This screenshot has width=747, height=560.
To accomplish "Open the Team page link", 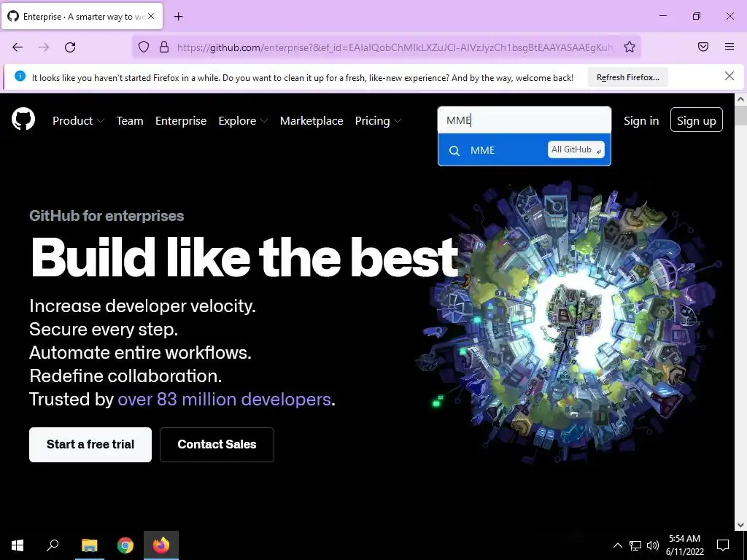I will pyautogui.click(x=130, y=121).
